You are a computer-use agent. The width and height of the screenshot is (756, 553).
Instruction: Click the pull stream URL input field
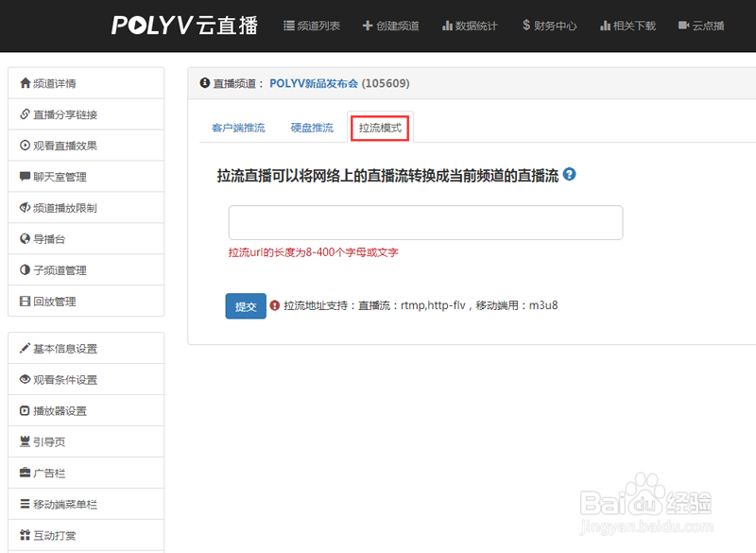point(426,222)
